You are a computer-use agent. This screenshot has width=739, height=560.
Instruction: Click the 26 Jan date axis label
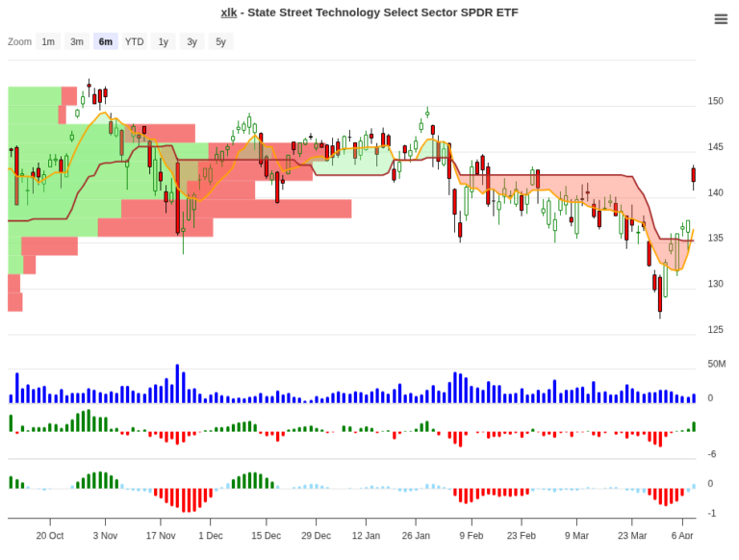[x=416, y=536]
